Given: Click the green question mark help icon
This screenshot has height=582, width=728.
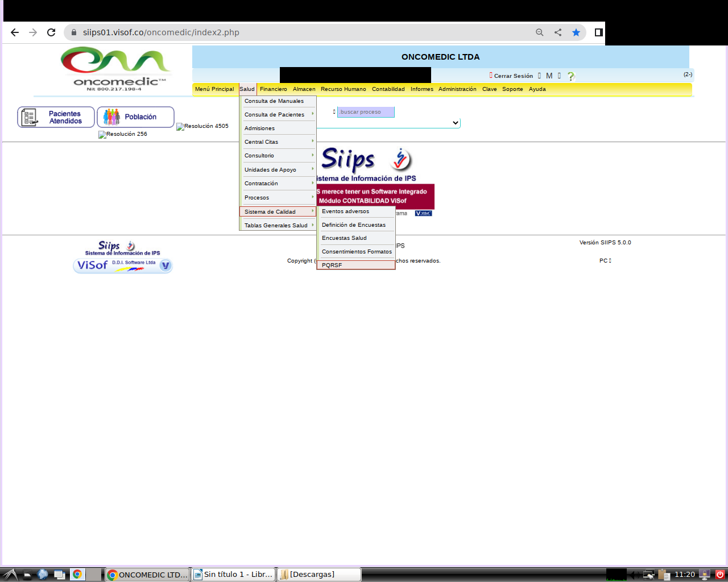Looking at the screenshot, I should tap(571, 76).
